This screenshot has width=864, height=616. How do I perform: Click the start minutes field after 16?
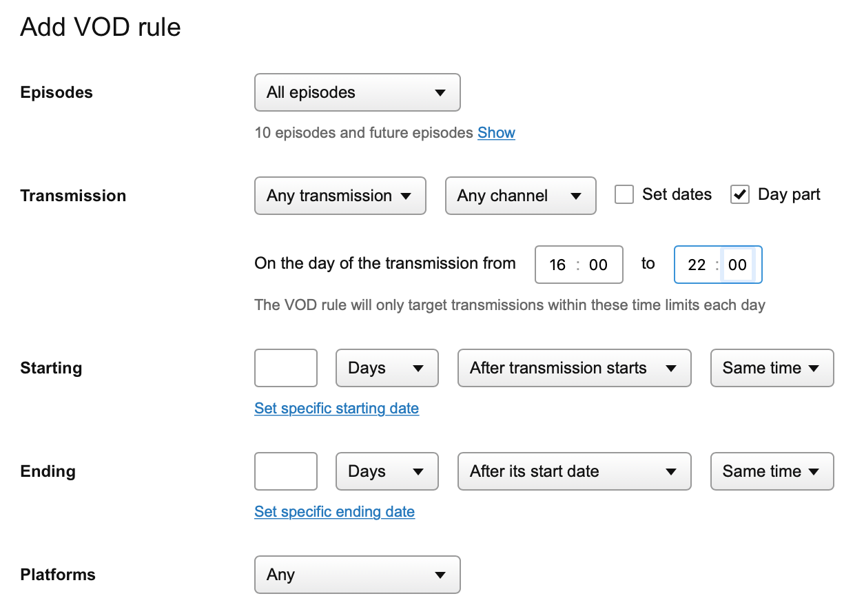pyautogui.click(x=598, y=265)
